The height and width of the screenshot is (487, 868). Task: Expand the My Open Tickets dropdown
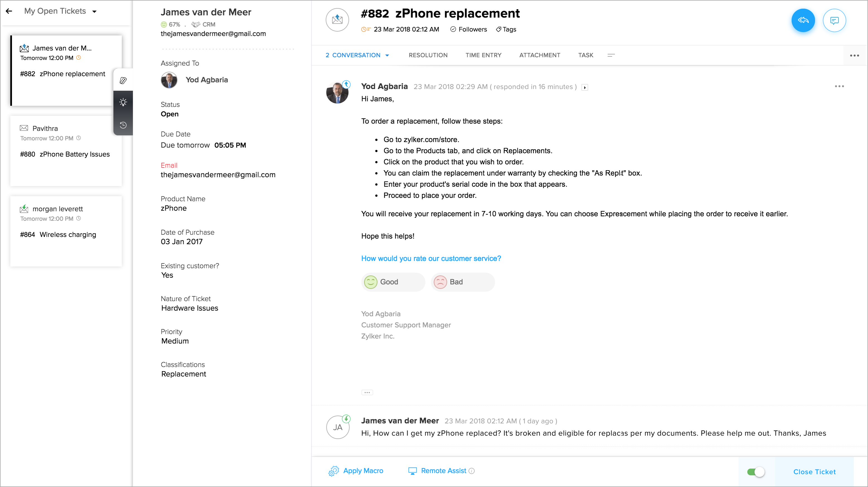point(95,11)
